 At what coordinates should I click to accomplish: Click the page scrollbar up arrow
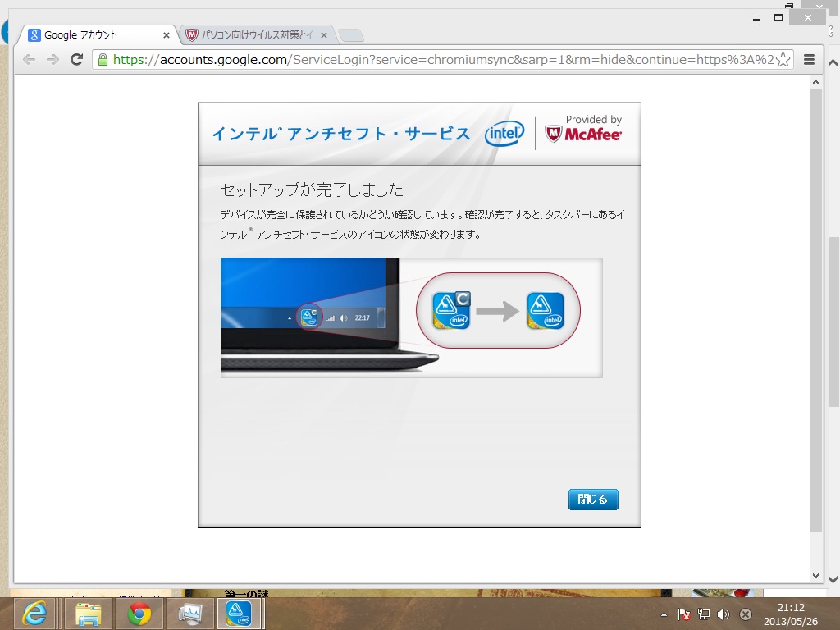[815, 83]
